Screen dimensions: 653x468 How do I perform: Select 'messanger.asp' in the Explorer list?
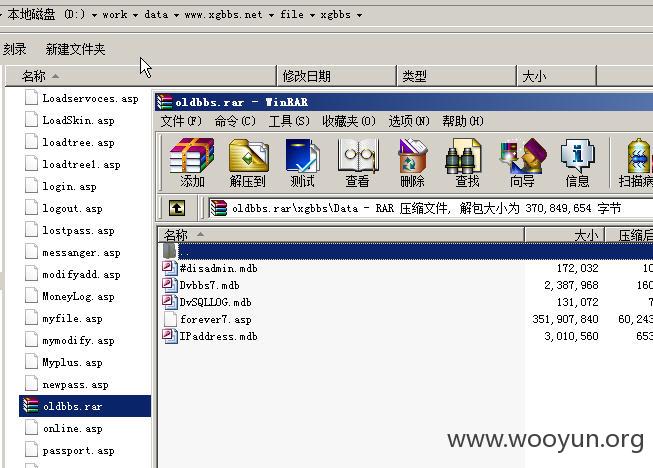tap(82, 252)
